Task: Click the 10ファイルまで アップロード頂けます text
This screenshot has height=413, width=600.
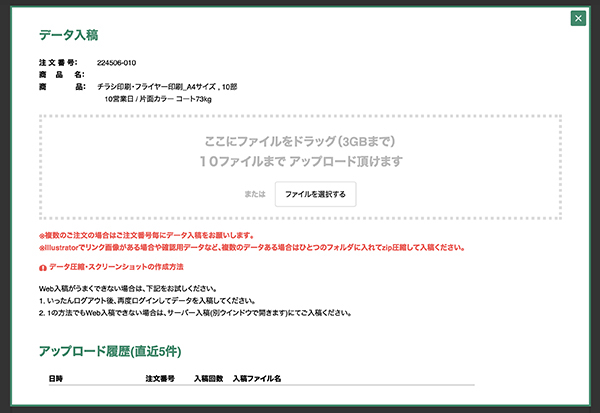Action: tap(300, 161)
